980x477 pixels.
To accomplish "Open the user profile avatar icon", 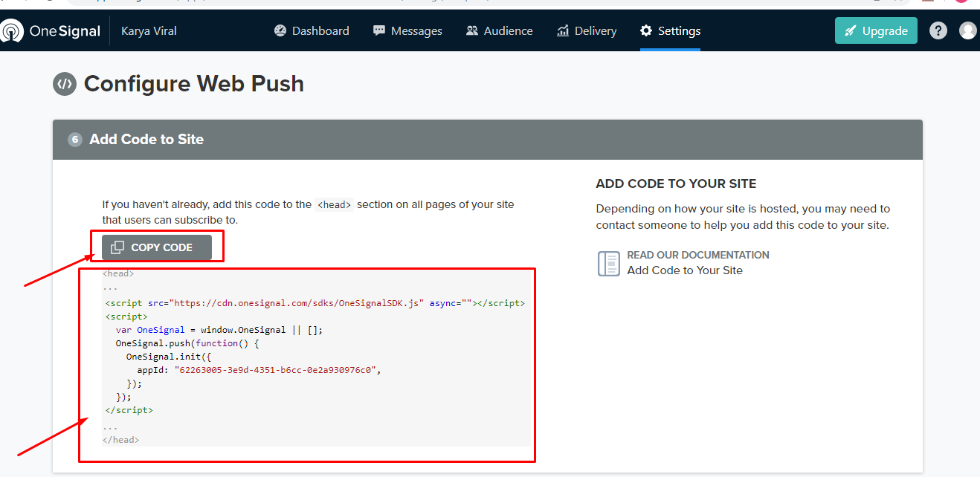I will pos(967,30).
